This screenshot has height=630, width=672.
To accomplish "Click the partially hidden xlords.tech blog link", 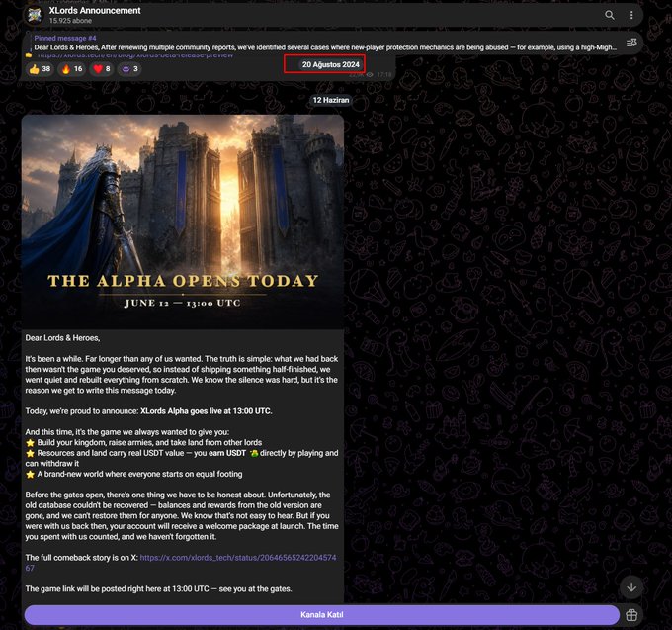I will 135,55.
